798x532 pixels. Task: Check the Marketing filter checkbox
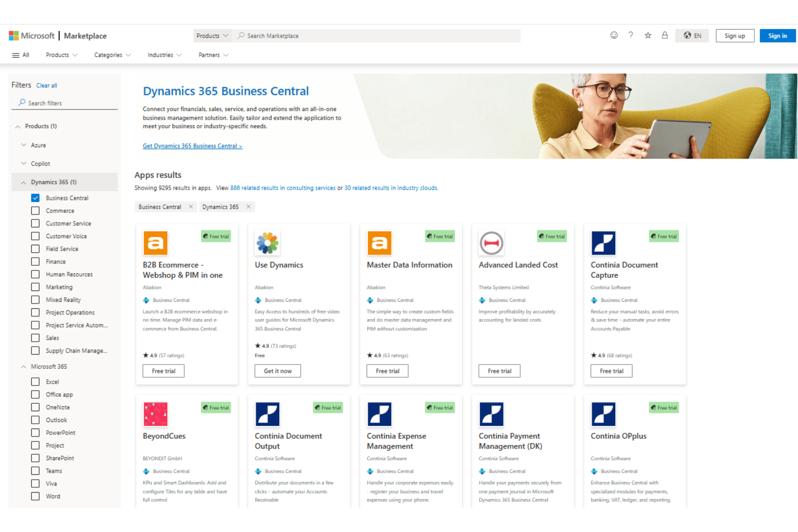point(35,287)
